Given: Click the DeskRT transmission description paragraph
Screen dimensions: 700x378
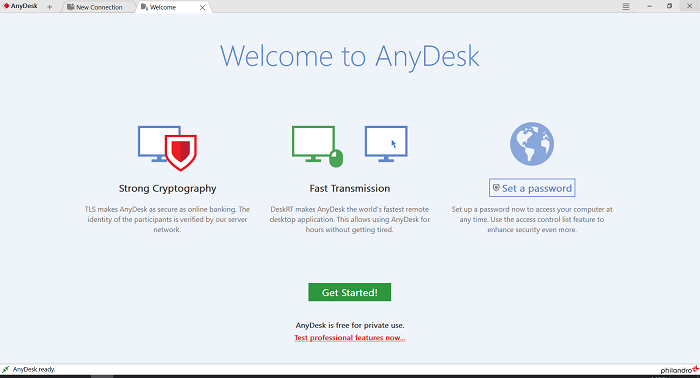Looking at the screenshot, I should click(x=350, y=220).
